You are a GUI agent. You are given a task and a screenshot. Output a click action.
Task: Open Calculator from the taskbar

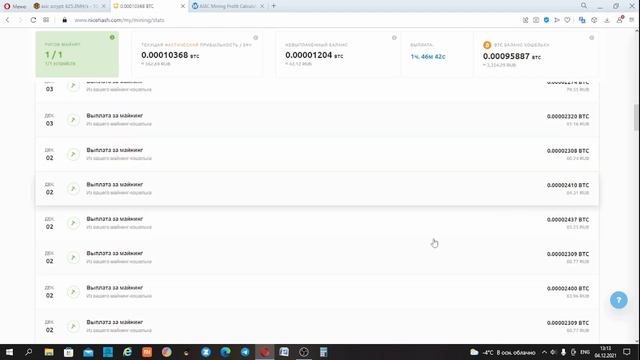coord(323,352)
